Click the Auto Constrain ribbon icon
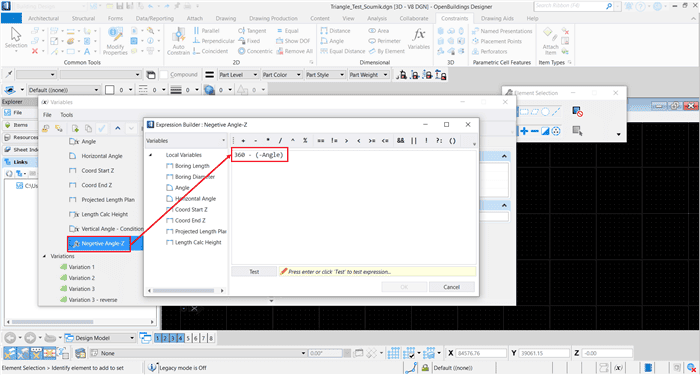The height and width of the screenshot is (375, 700). (179, 42)
